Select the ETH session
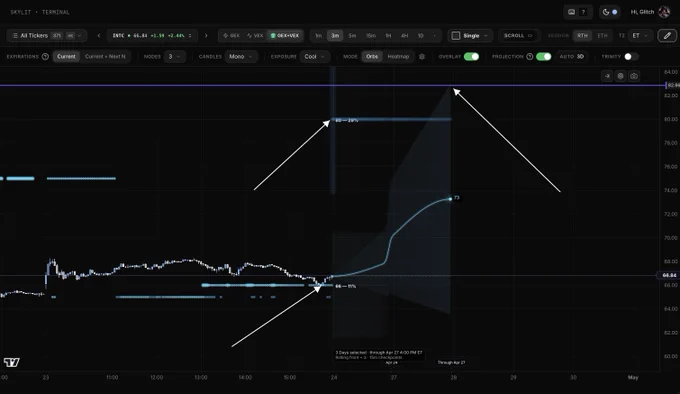The image size is (680, 394). 602,36
